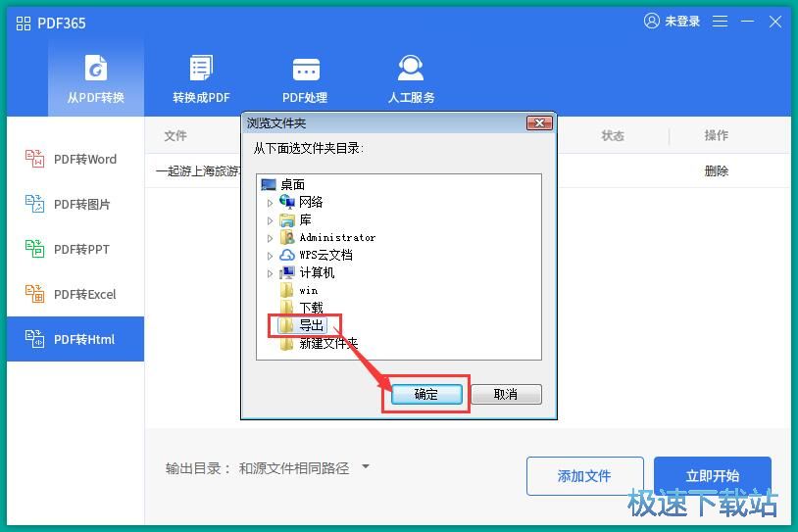Open the 从PDF转换 tab icon
Image resolution: width=798 pixels, height=532 pixels.
click(96, 68)
